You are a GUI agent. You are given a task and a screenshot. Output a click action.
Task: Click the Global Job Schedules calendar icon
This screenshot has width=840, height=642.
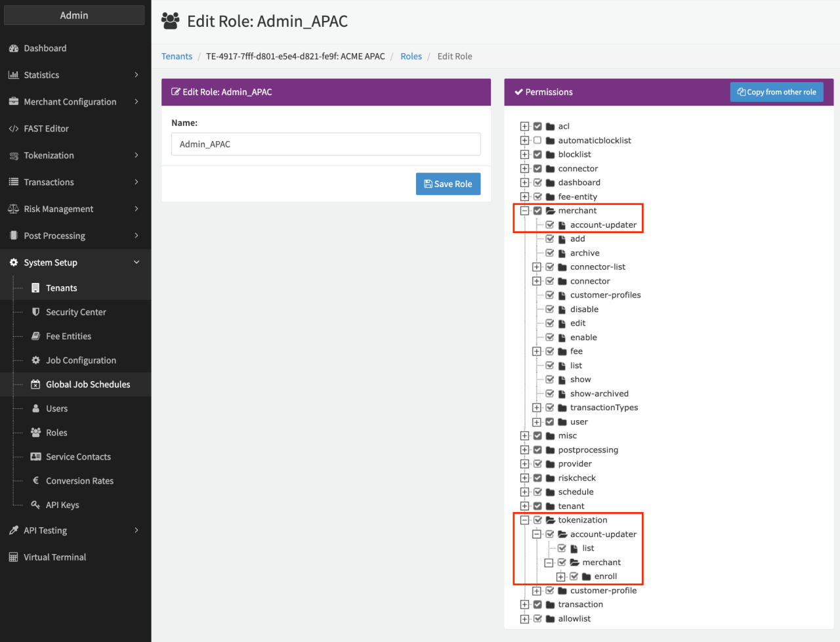[35, 385]
